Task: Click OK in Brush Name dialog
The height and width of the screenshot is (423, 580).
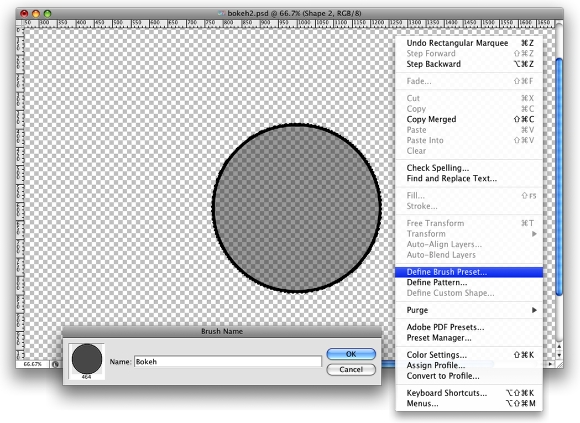Action: pos(351,354)
